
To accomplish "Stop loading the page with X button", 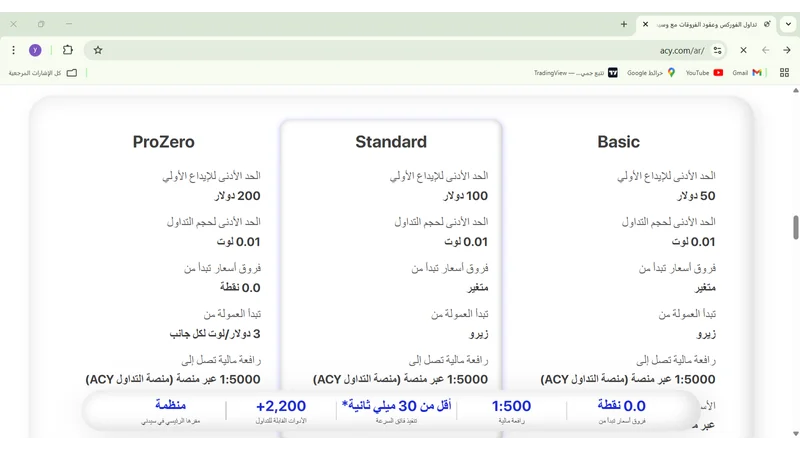I will pos(743,50).
